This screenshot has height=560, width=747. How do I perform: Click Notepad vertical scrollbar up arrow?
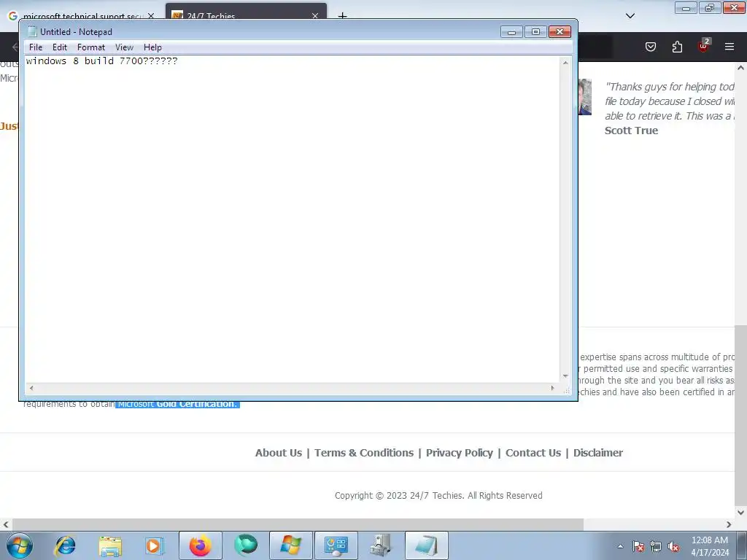[x=565, y=63]
